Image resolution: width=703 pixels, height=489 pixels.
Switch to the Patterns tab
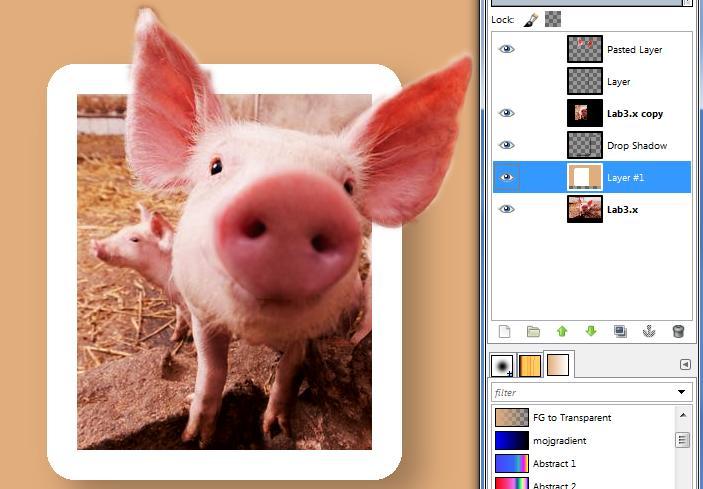click(x=529, y=365)
